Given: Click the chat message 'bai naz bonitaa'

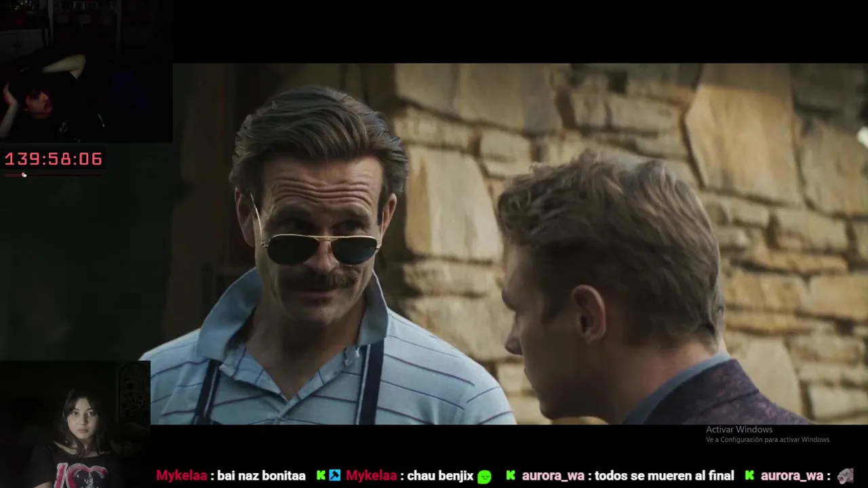Looking at the screenshot, I should [x=262, y=476].
